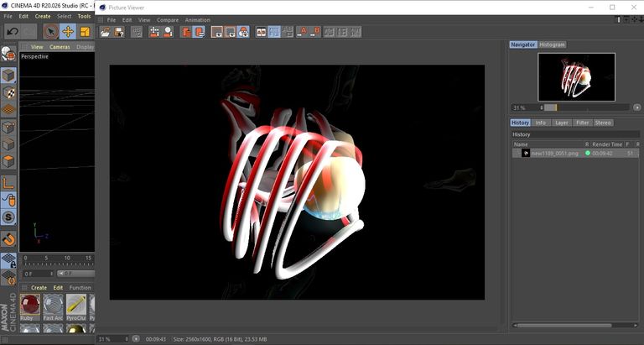Click the Save As icon in Picture Viewer toolbar

119,32
